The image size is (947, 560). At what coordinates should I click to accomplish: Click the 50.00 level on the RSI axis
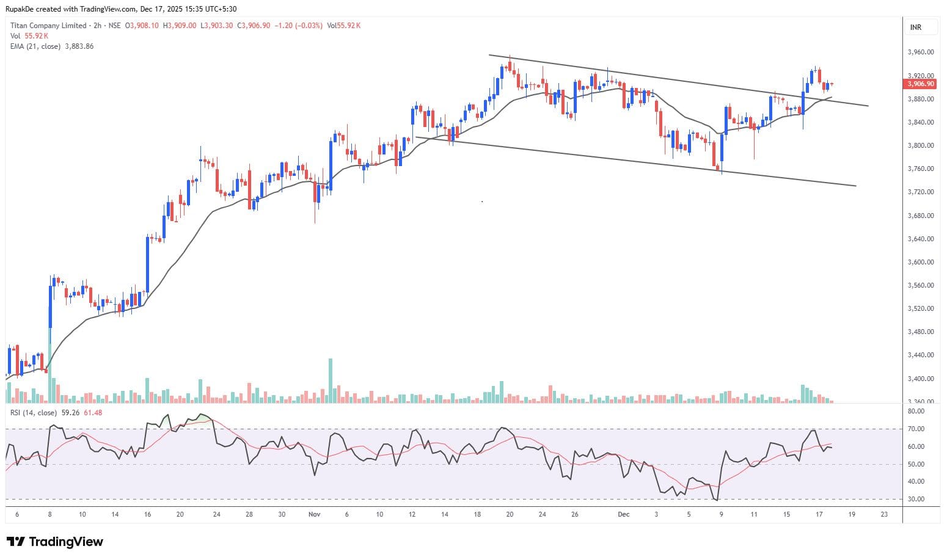click(x=916, y=464)
